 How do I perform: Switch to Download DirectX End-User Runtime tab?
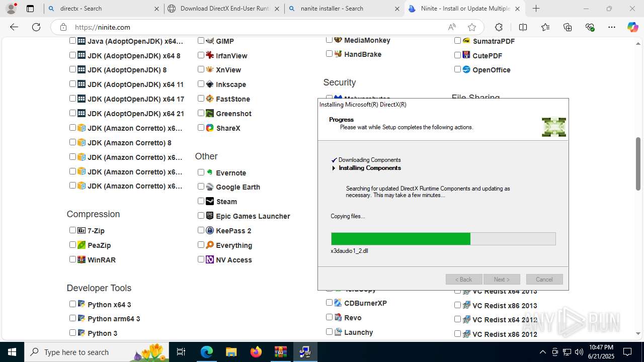[223, 9]
